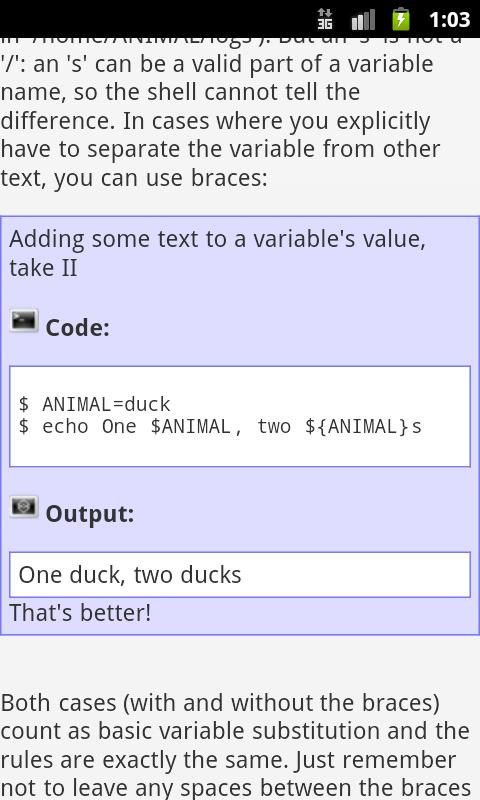Tap the battery charging icon
This screenshot has height=800, width=480.
[401, 19]
